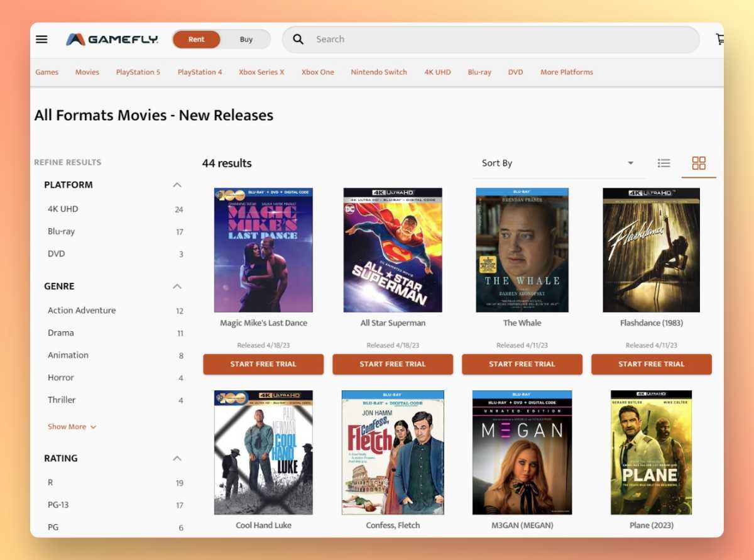The image size is (754, 560).
Task: Open the More Platforms menu
Action: (567, 72)
